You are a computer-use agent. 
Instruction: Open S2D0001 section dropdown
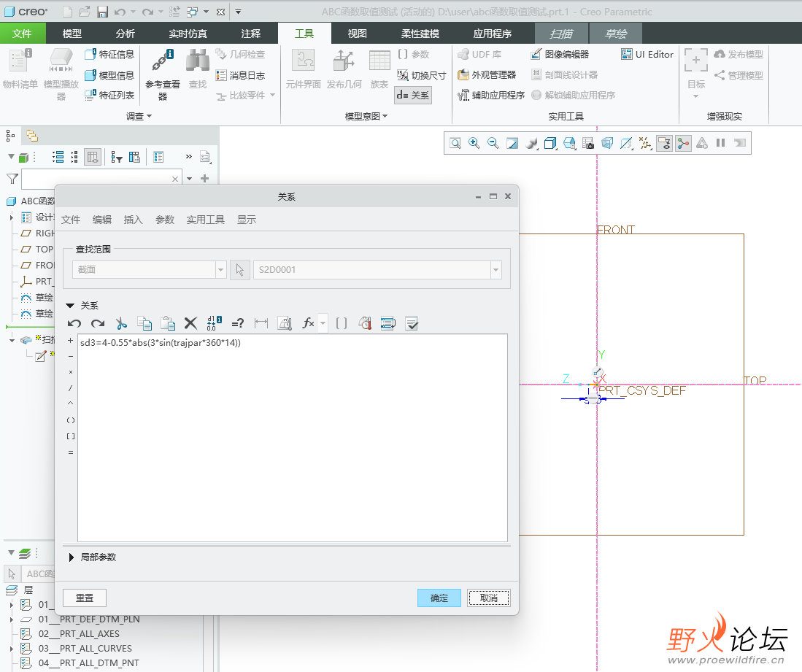point(496,269)
